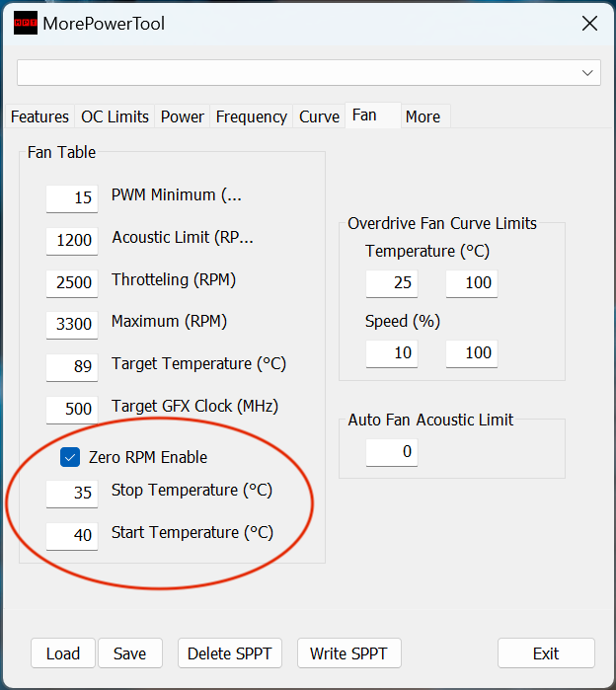
Task: Click the Stop Temperature field
Action: [72, 494]
